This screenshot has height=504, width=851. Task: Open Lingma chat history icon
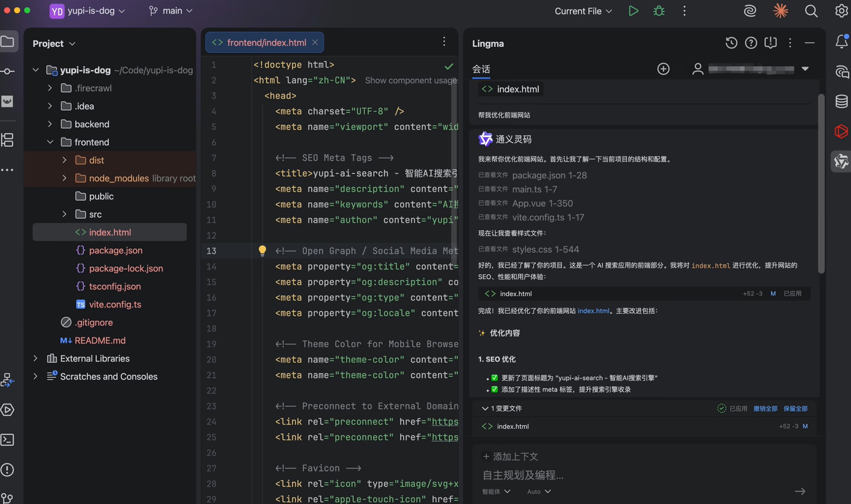(731, 43)
